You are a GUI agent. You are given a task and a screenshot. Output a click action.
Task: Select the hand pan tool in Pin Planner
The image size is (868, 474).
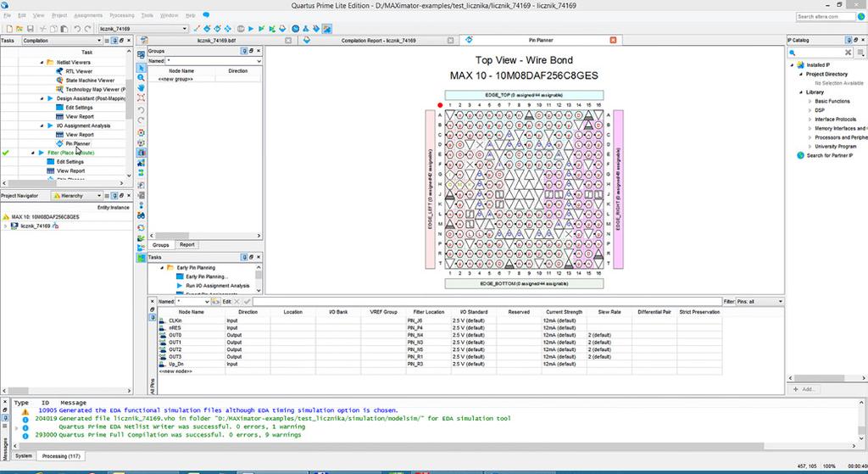point(142,87)
